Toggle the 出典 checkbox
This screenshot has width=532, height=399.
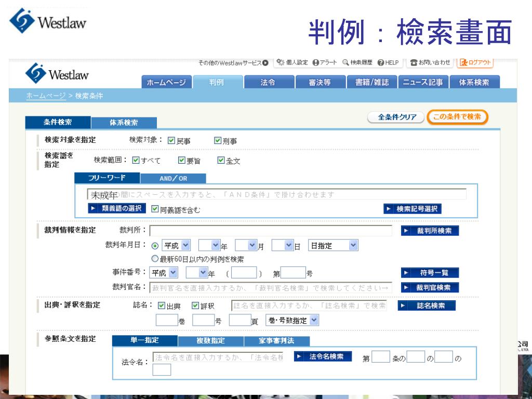[x=162, y=305]
